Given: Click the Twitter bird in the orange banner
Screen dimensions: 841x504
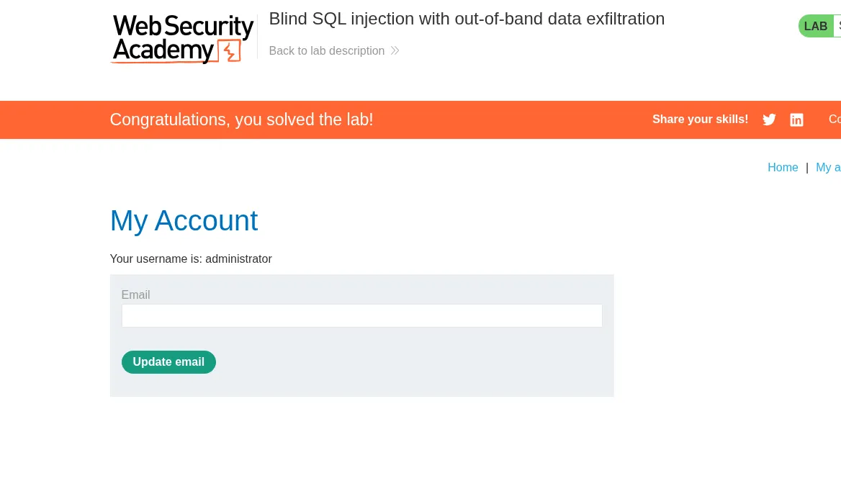Looking at the screenshot, I should pyautogui.click(x=769, y=120).
